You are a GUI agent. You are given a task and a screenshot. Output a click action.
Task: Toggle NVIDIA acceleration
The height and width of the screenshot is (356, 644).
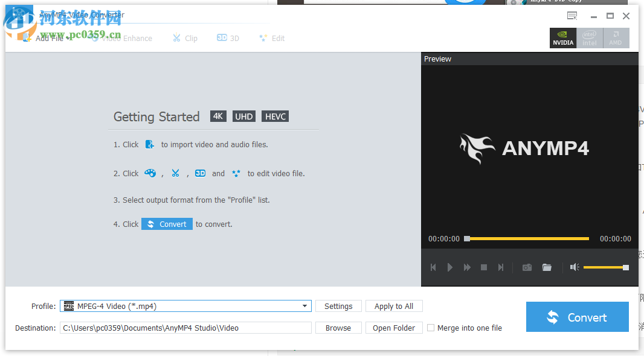(563, 38)
